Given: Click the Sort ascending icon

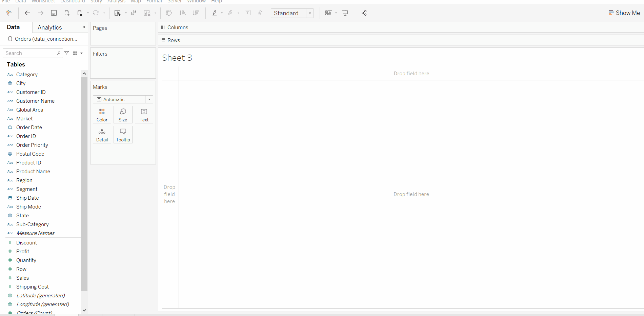Looking at the screenshot, I should coord(182,13).
